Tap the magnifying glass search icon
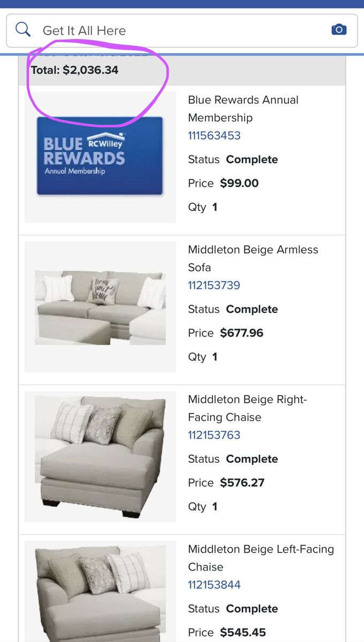 (23, 30)
